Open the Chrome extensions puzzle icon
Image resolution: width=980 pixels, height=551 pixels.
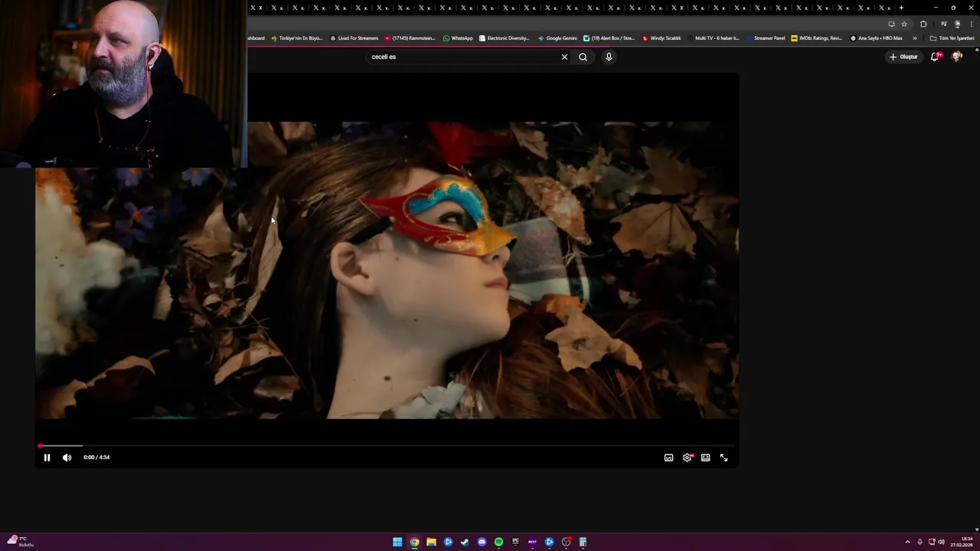coord(923,24)
